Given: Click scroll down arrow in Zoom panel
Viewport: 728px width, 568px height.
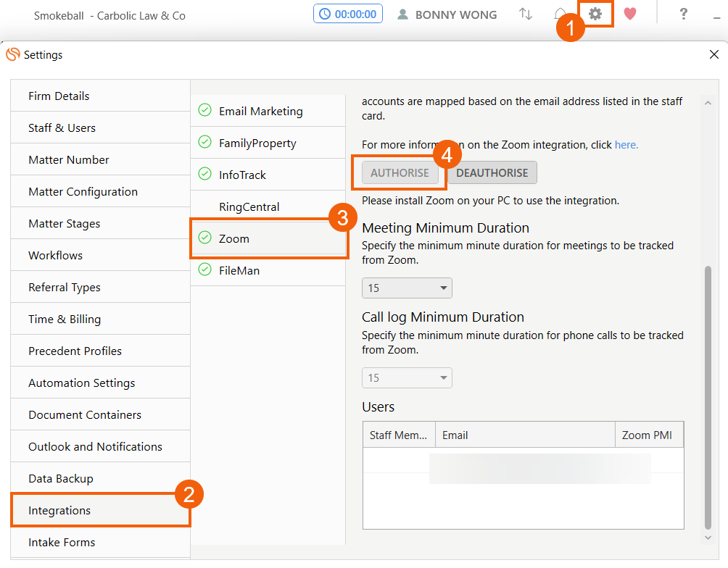Looking at the screenshot, I should (x=708, y=538).
